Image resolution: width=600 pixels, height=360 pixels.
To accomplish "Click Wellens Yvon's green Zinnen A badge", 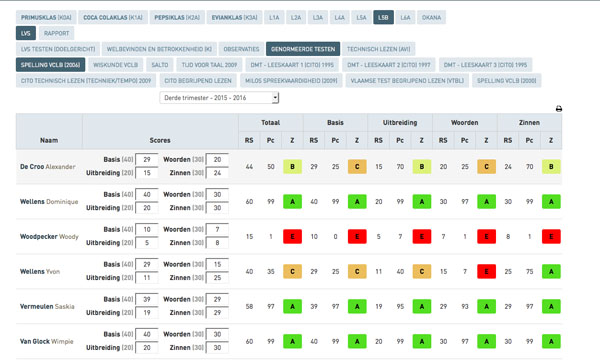I will pyautogui.click(x=551, y=271).
